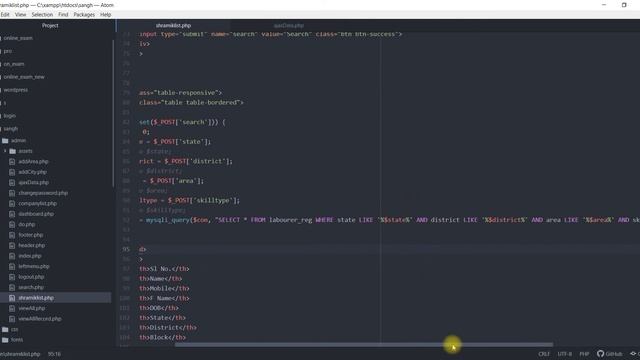640x360 pixels.
Task: Open the View menu
Action: coord(20,15)
